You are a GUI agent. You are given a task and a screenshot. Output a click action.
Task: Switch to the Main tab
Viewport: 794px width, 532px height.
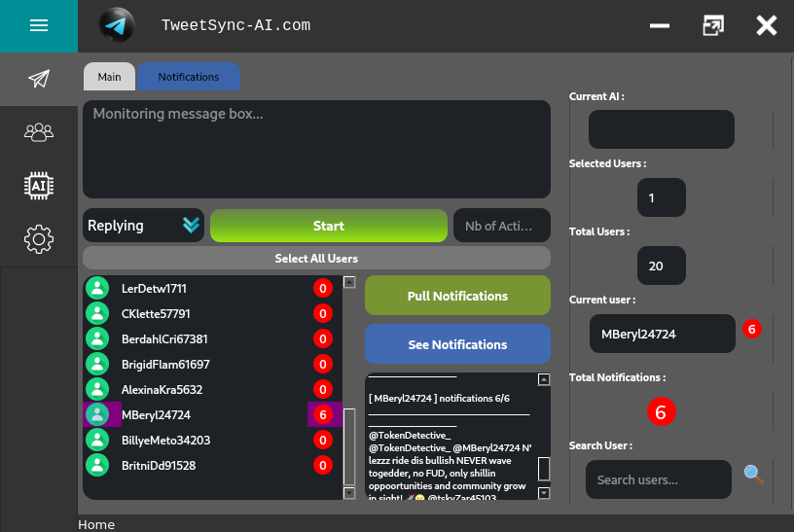click(x=109, y=77)
